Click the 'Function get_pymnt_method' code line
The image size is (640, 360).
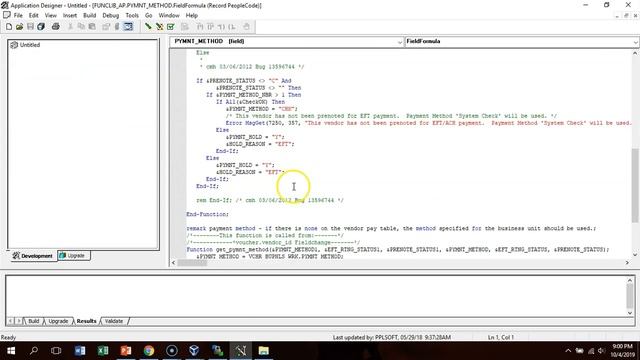point(398,249)
